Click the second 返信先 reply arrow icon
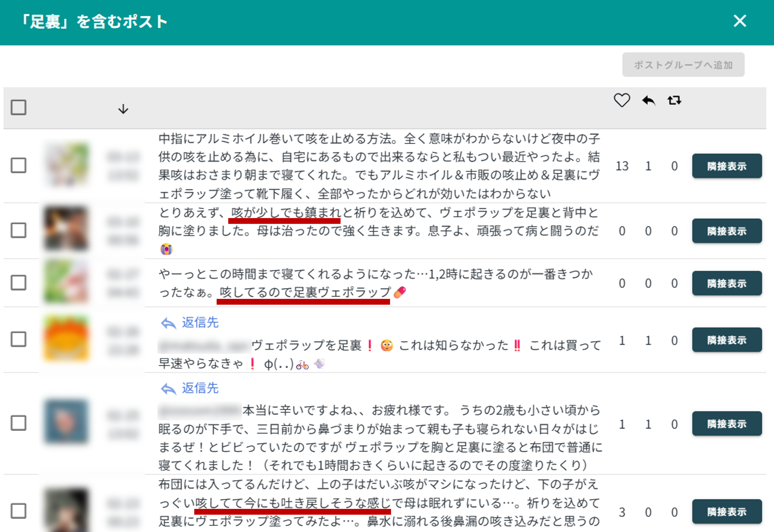774x532 pixels. pyautogui.click(x=168, y=389)
